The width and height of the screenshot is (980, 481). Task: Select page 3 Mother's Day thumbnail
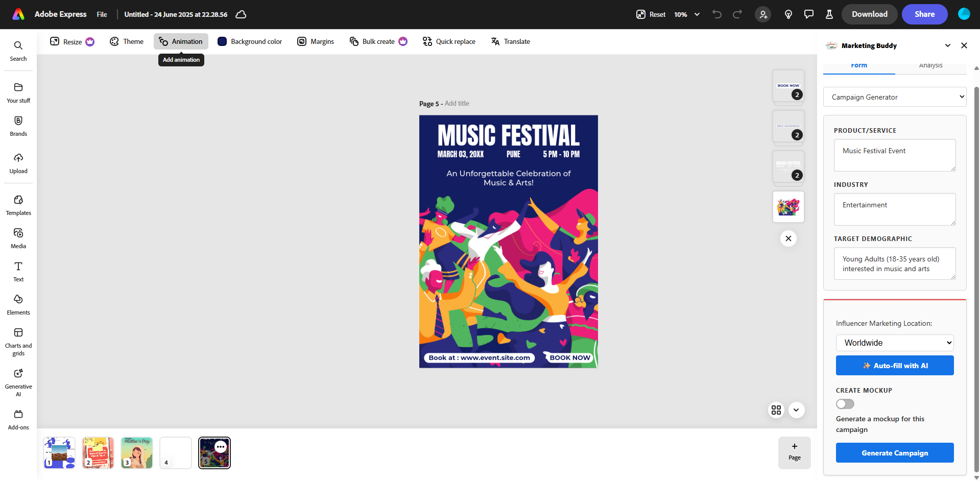pyautogui.click(x=137, y=452)
